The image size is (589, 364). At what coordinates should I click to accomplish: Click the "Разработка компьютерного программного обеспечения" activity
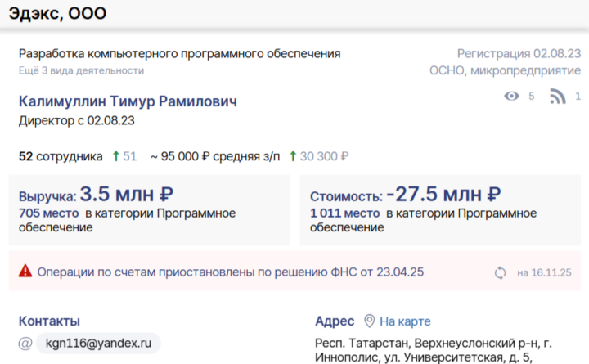pyautogui.click(x=179, y=54)
